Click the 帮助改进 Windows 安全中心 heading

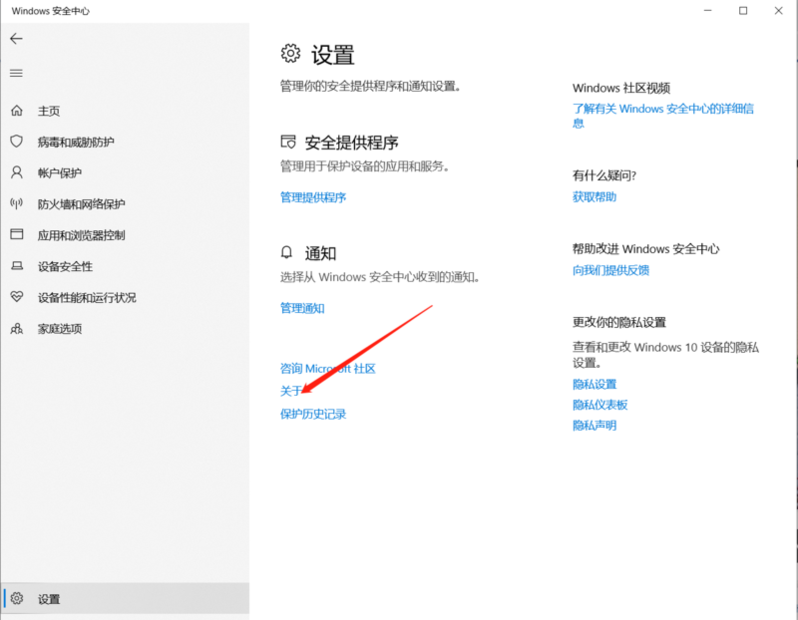tap(646, 249)
